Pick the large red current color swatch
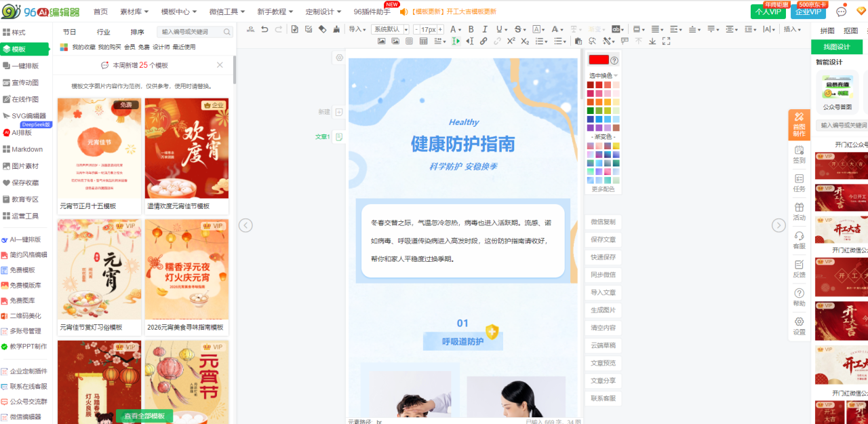Screen dimensions: 868x424 pos(599,60)
